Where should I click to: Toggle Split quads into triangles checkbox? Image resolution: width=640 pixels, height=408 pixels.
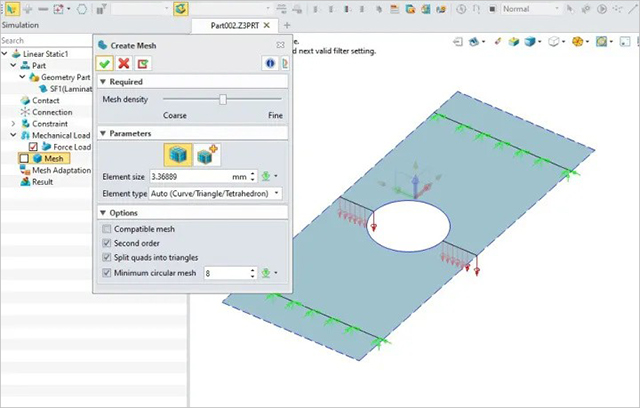tap(108, 257)
